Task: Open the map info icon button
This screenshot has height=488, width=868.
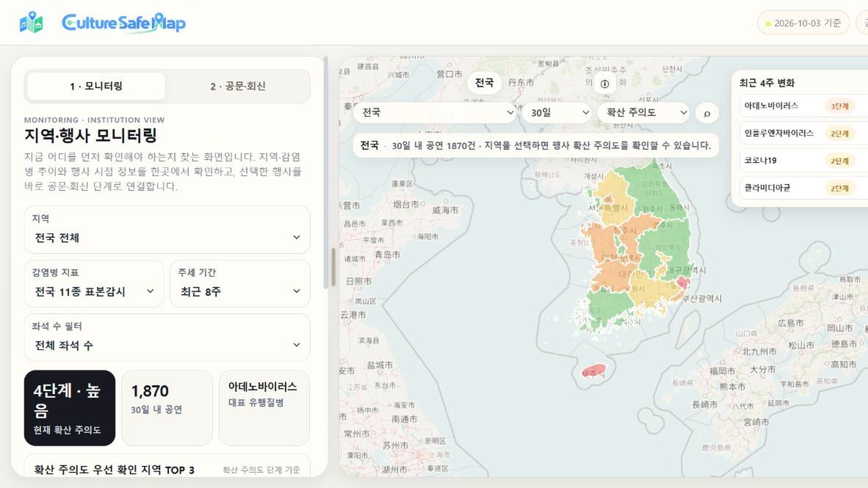Action: pos(605,84)
